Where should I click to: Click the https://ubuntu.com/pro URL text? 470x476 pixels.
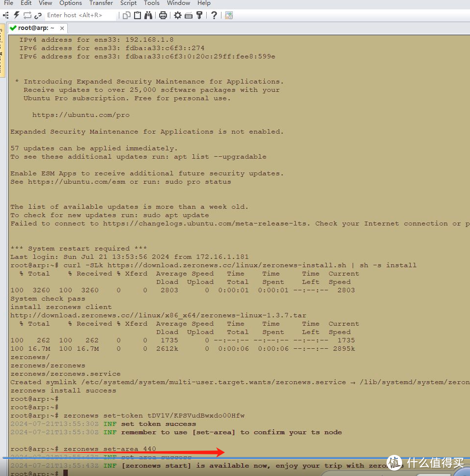pos(81,115)
